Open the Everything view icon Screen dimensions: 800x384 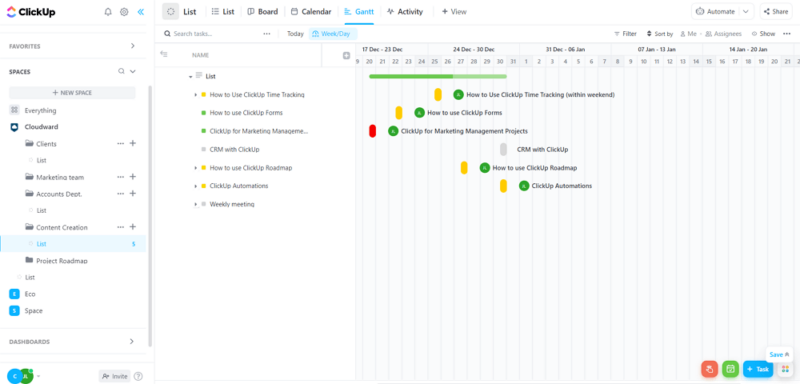(x=14, y=110)
